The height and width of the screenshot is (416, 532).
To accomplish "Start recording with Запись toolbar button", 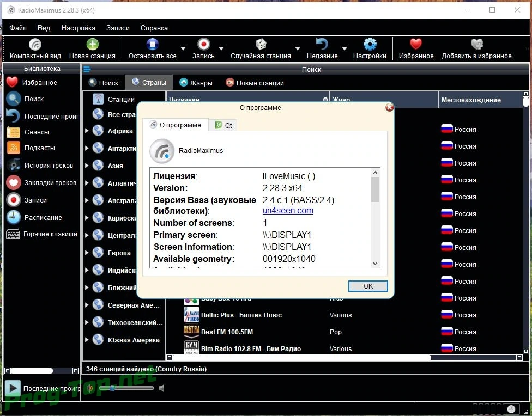I will [x=203, y=49].
